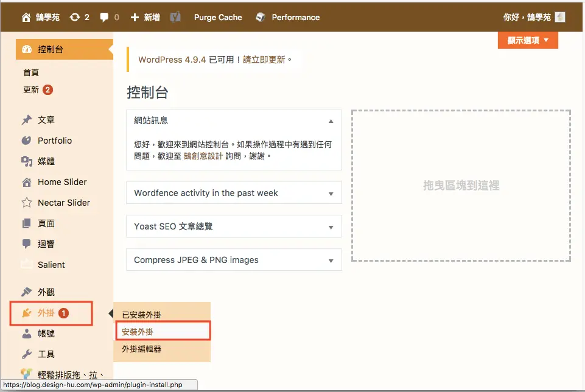585x392 pixels.
Task: Expand Compress JPEG & PNG images arrow
Action: point(331,261)
